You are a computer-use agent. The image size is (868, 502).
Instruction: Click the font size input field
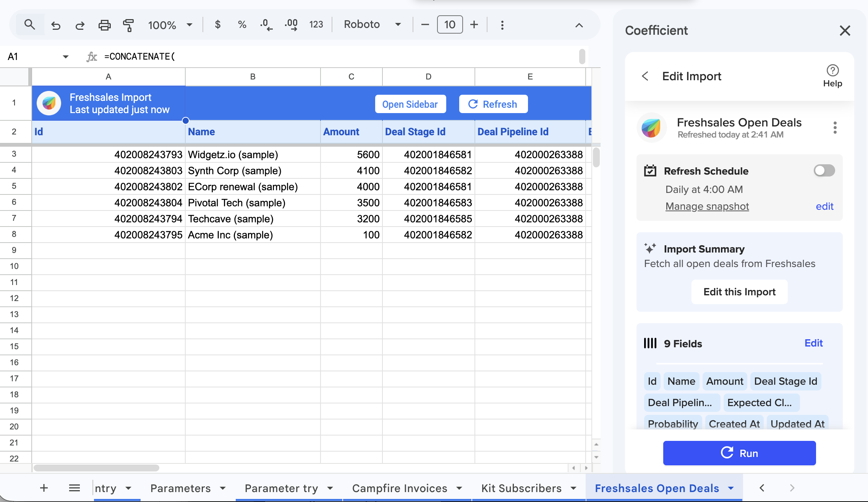pos(449,25)
